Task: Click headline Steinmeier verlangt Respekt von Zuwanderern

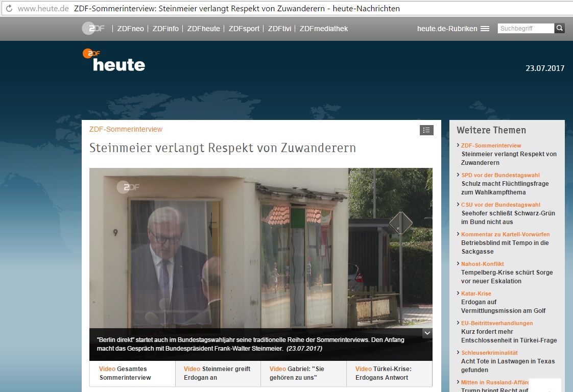Action: point(223,148)
